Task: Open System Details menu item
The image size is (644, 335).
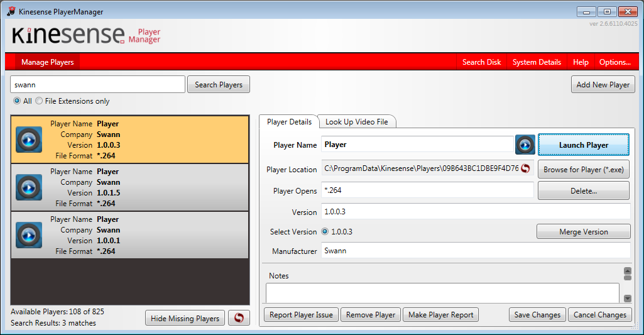Action: coord(537,62)
